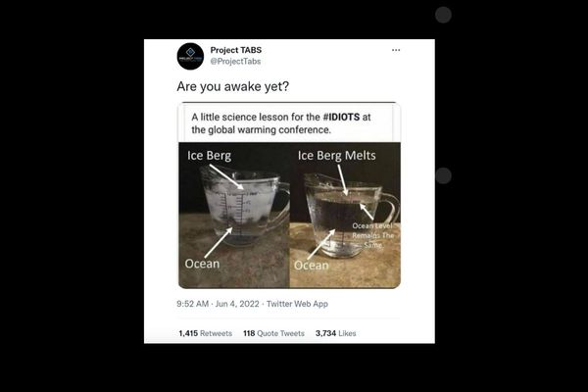Click the 'Ocean' label in the left photo
The image size is (588, 392).
tap(202, 264)
